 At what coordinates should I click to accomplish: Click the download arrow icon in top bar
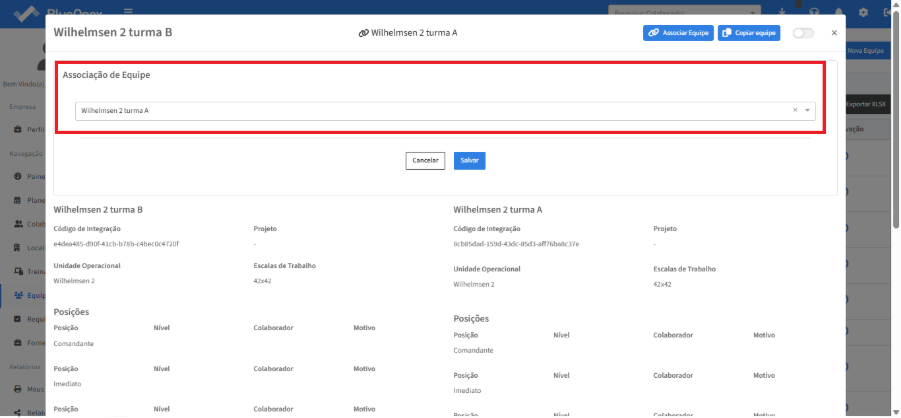click(x=781, y=12)
